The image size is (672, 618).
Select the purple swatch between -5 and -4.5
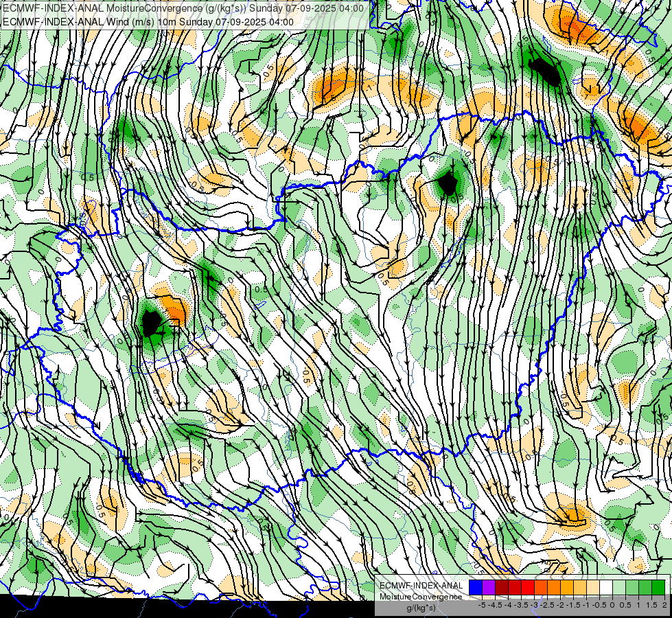pos(489,587)
